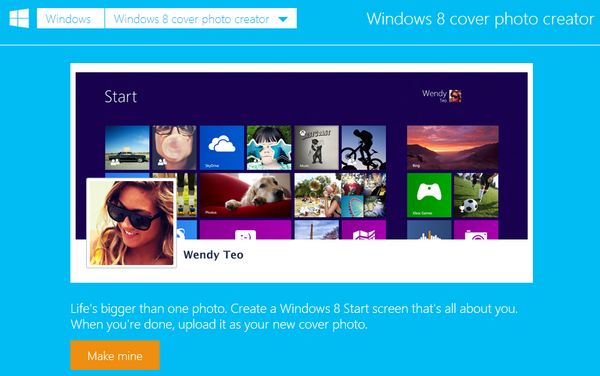This screenshot has width=600, height=376.
Task: Click the mountain biker silhouette tile
Action: point(364,148)
